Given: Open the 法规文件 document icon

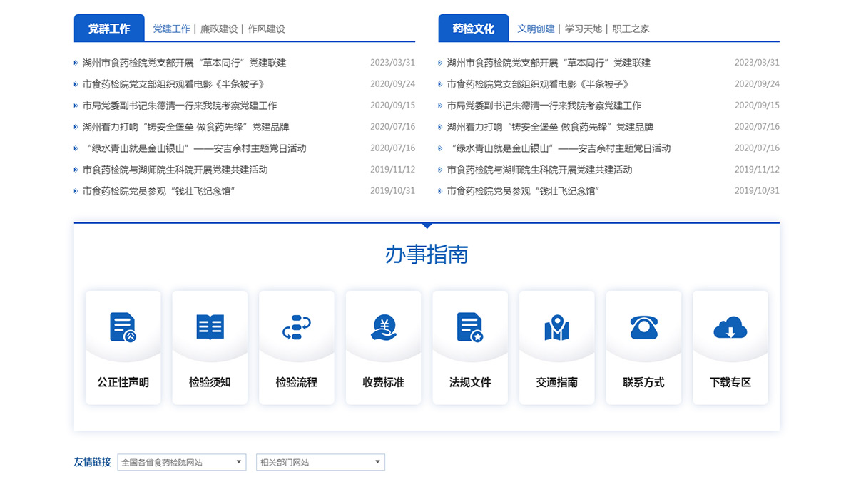Looking at the screenshot, I should (x=470, y=327).
